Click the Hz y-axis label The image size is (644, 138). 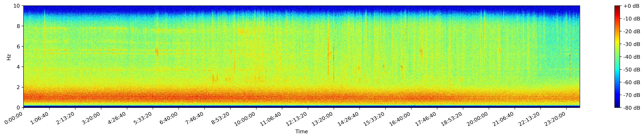click(9, 57)
